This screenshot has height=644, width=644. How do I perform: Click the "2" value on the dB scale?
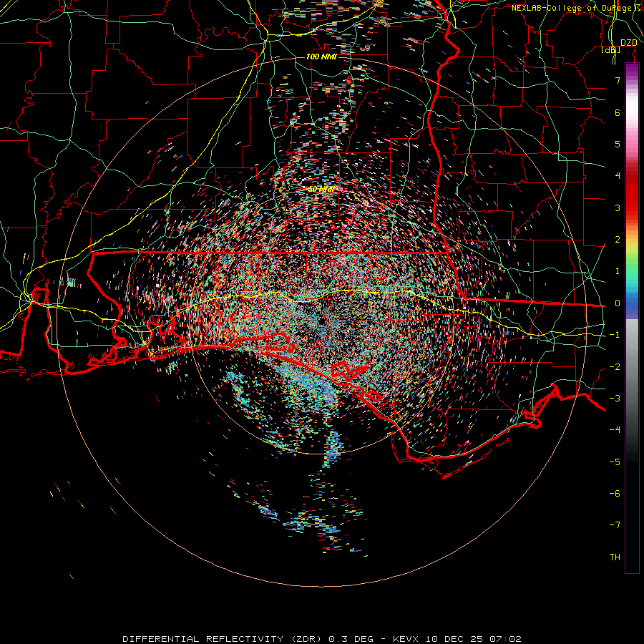pos(618,240)
